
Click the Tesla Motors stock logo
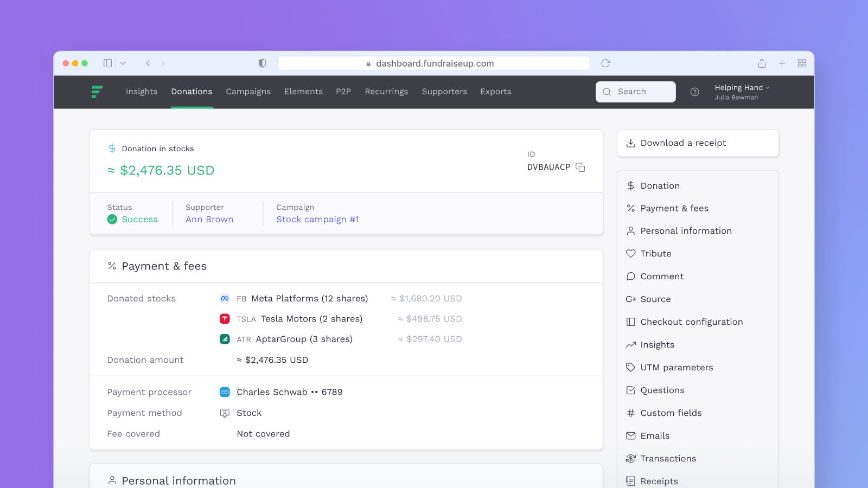click(225, 319)
